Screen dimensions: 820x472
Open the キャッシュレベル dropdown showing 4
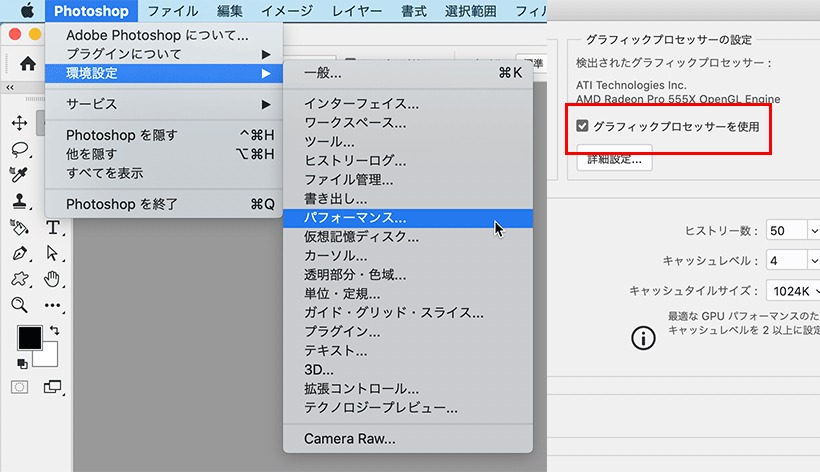coord(792,260)
